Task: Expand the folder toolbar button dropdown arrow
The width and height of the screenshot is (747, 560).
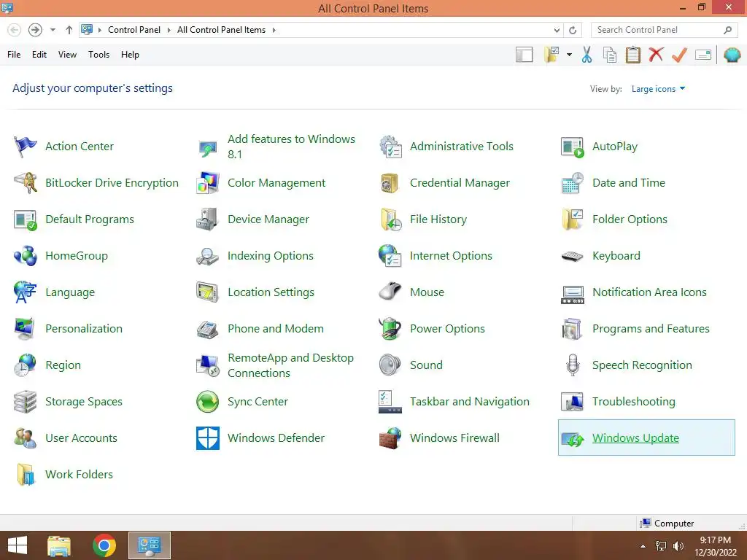Action: [x=569, y=55]
